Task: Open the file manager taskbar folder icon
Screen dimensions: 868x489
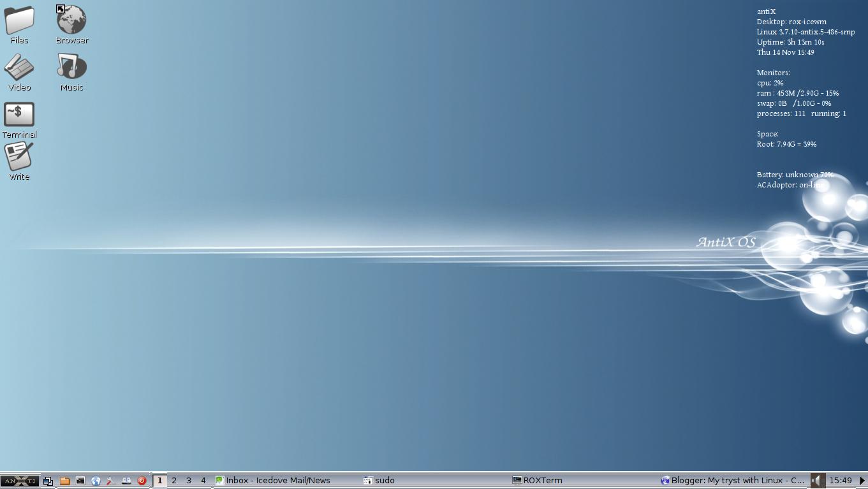Action: coord(64,481)
